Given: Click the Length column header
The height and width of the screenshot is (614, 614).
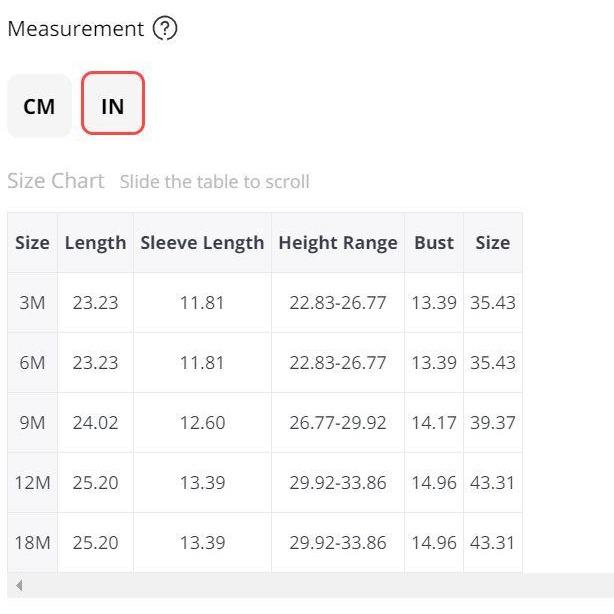Looking at the screenshot, I should click(96, 243).
